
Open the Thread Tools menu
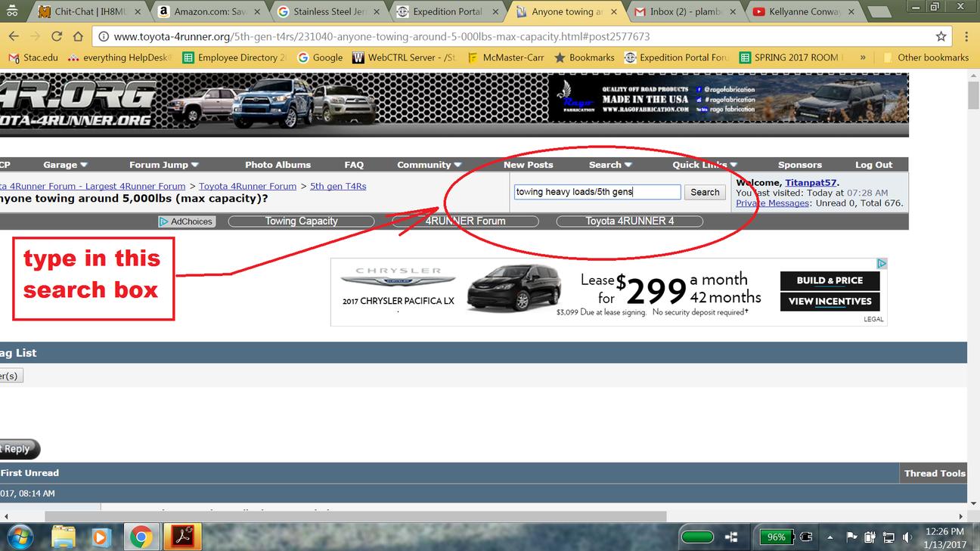pos(935,473)
